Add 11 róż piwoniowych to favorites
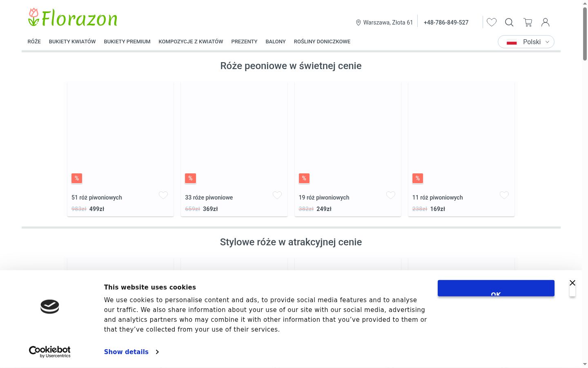 504,195
